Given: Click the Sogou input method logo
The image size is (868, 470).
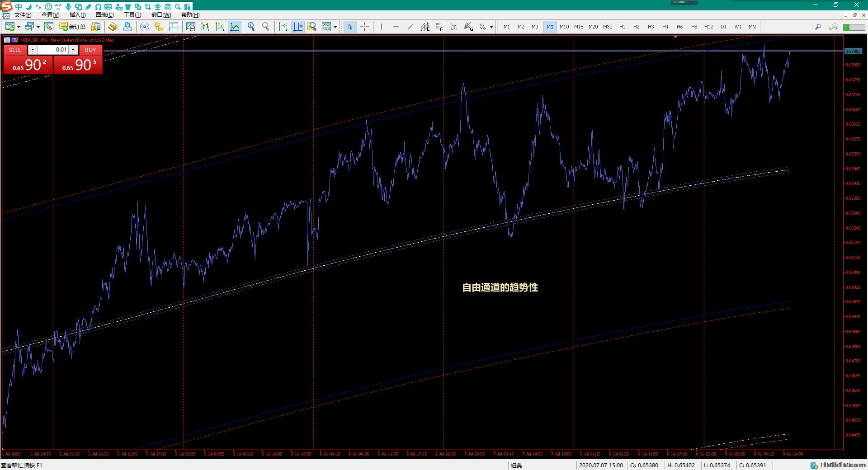Looking at the screenshot, I should pyautogui.click(x=7, y=6).
